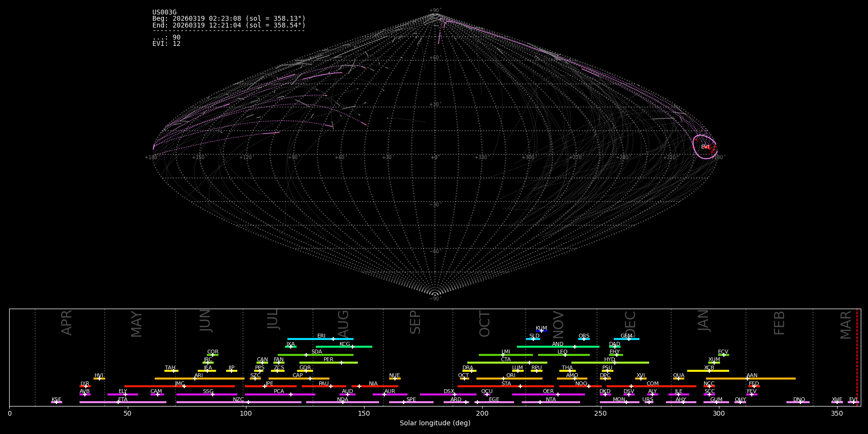Screen dimensions: 868x434
Task: Click the XCB shower label in the timeline
Action: click(709, 368)
